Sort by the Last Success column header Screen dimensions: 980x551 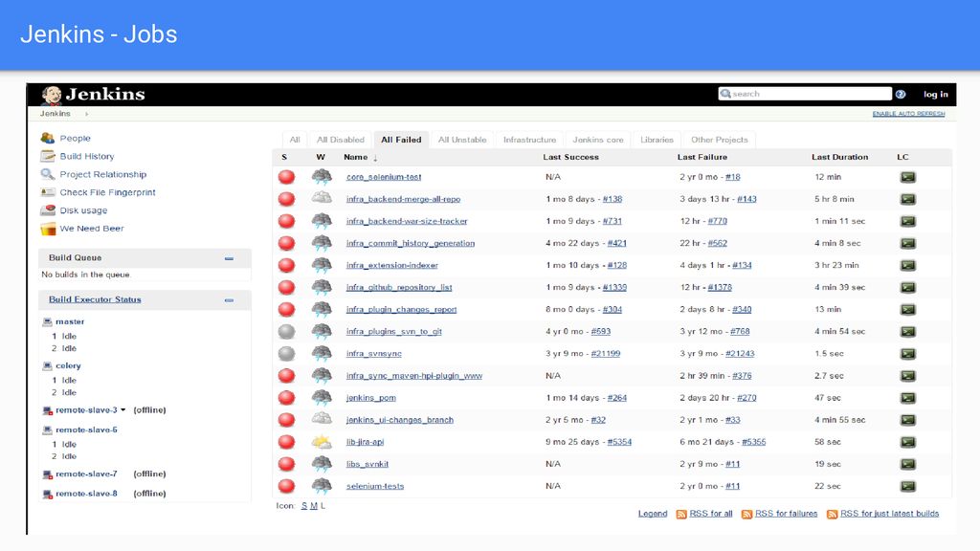point(570,158)
